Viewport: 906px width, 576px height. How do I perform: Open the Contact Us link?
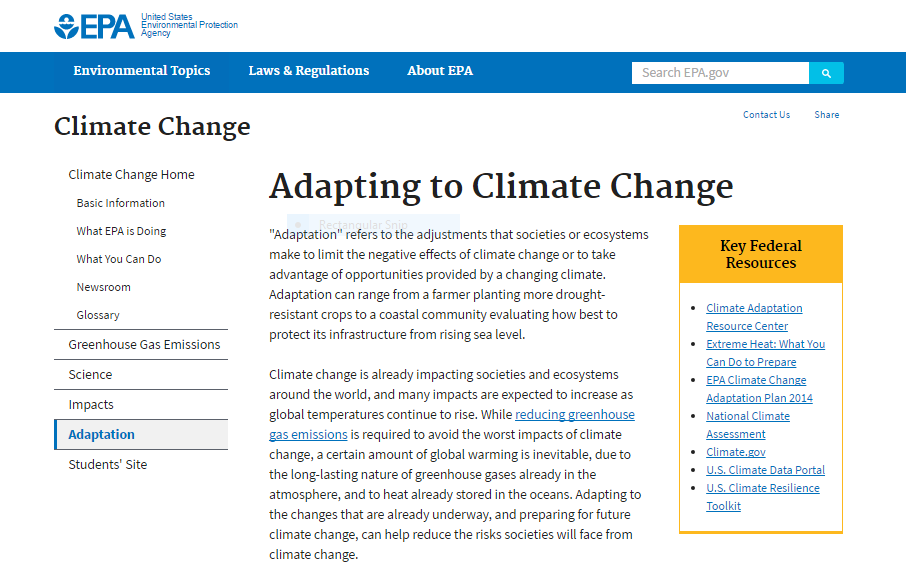[766, 115]
